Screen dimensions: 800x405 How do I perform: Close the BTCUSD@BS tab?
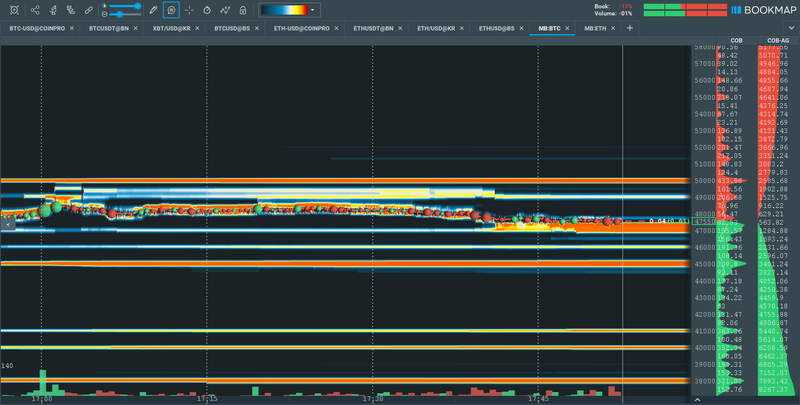[x=257, y=29]
